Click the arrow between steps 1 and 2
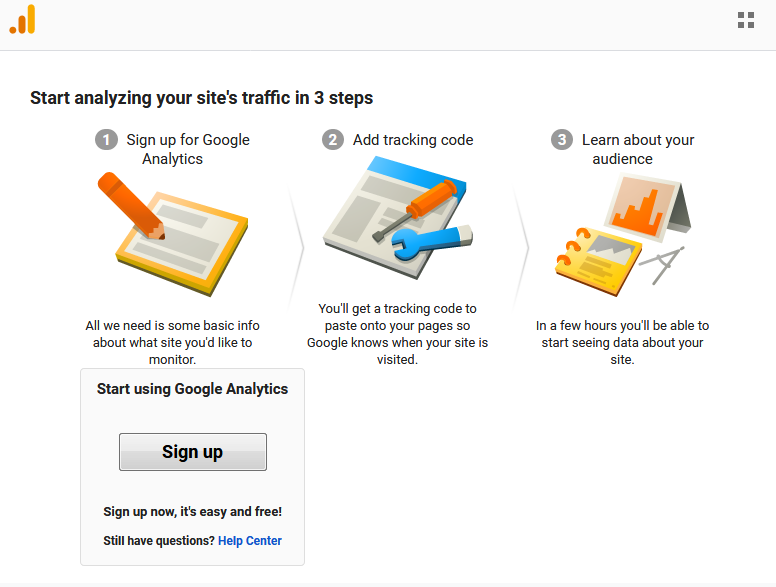Viewport: 776px width, 587px height. [x=296, y=246]
